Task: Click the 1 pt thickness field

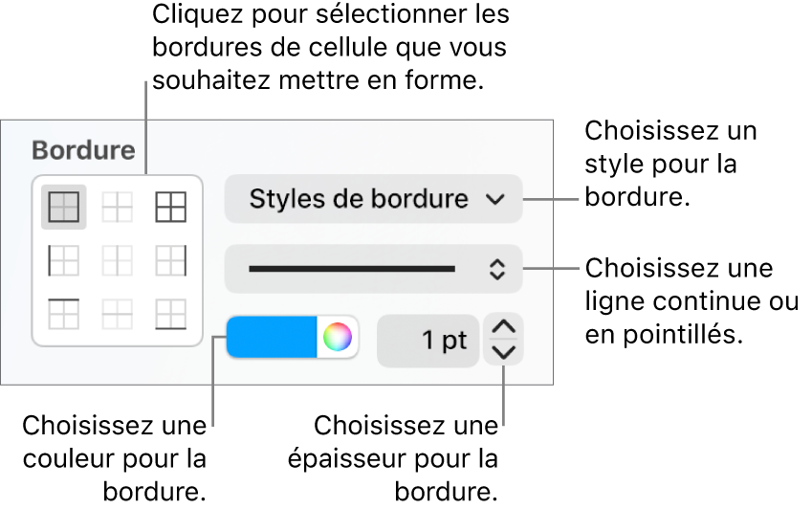Action: pyautogui.click(x=428, y=341)
